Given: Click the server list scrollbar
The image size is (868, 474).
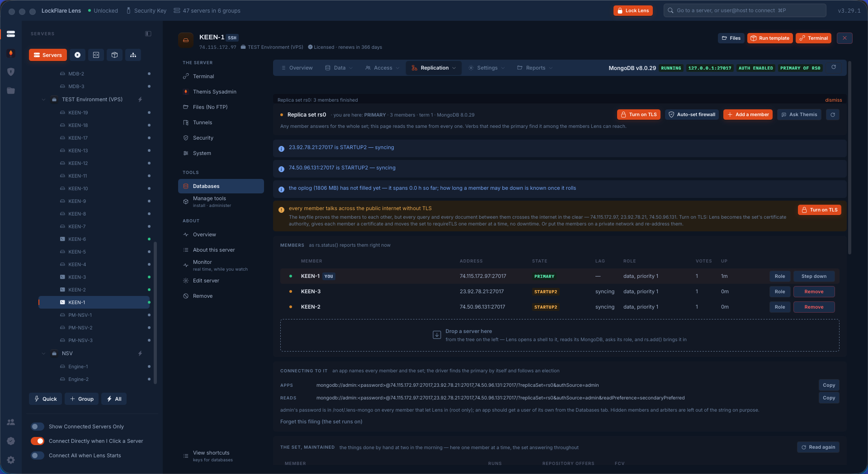Looking at the screenshot, I should (156, 313).
